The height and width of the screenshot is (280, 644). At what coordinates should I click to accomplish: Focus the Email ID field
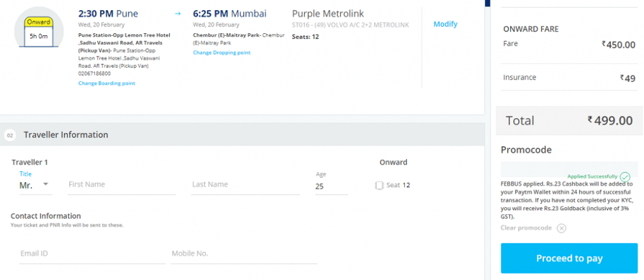click(x=92, y=254)
